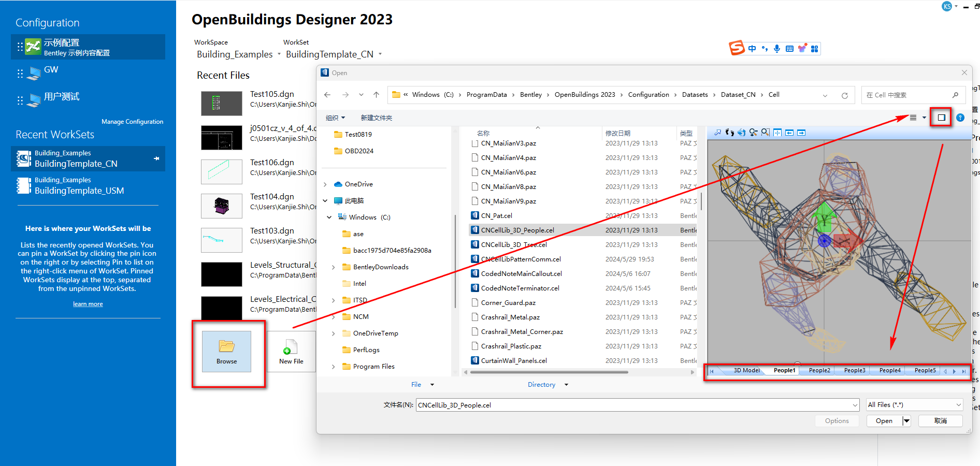Screen dimensions: 980x466
Task: Click the Sogou microphone voice input icon
Action: (x=777, y=49)
